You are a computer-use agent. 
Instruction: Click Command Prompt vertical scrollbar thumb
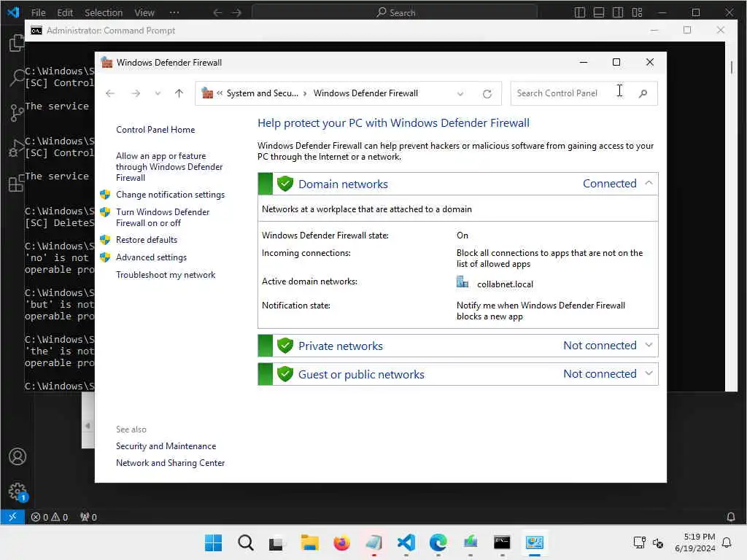click(731, 66)
